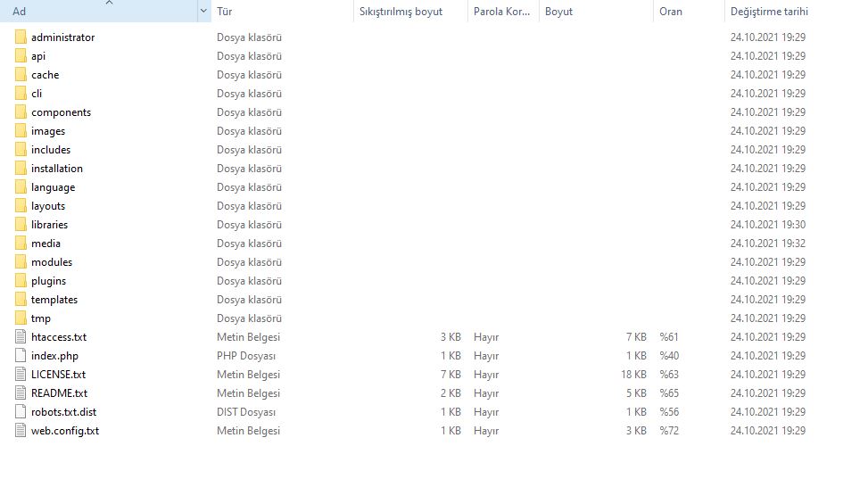Click the DIST Dosyası type cell
This screenshot has height=504, width=843.
pyautogui.click(x=246, y=412)
